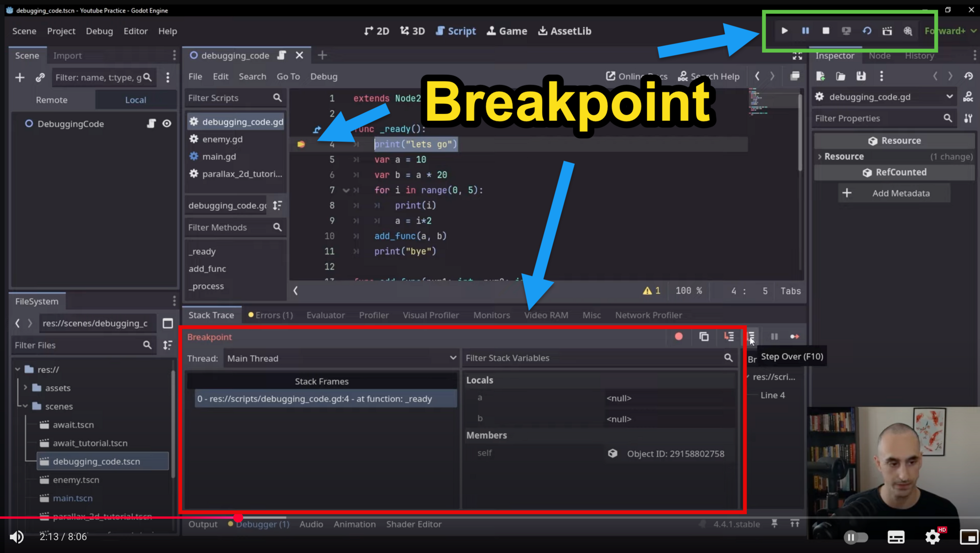Load a resource via Inspector folder icon
980x553 pixels.
click(841, 76)
